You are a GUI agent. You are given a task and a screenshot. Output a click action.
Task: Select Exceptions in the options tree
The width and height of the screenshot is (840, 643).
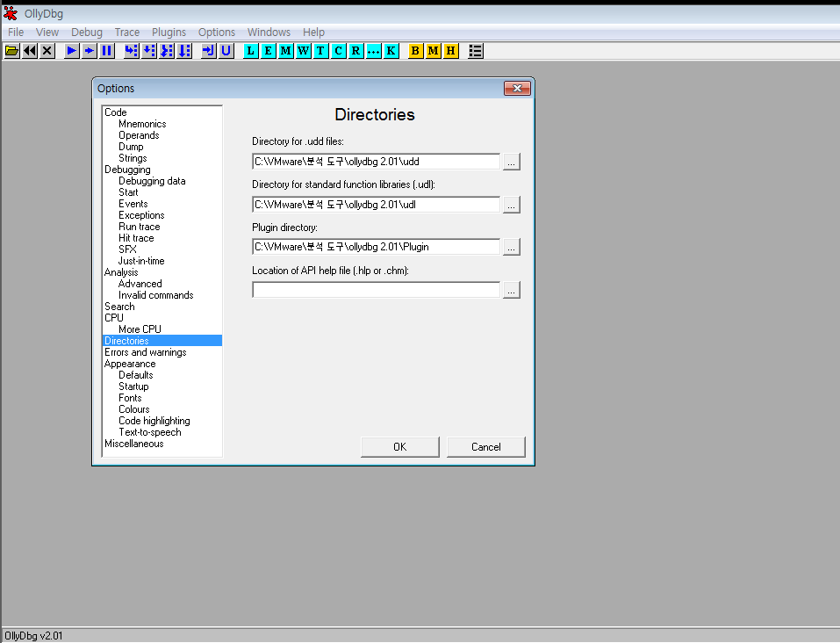141,215
